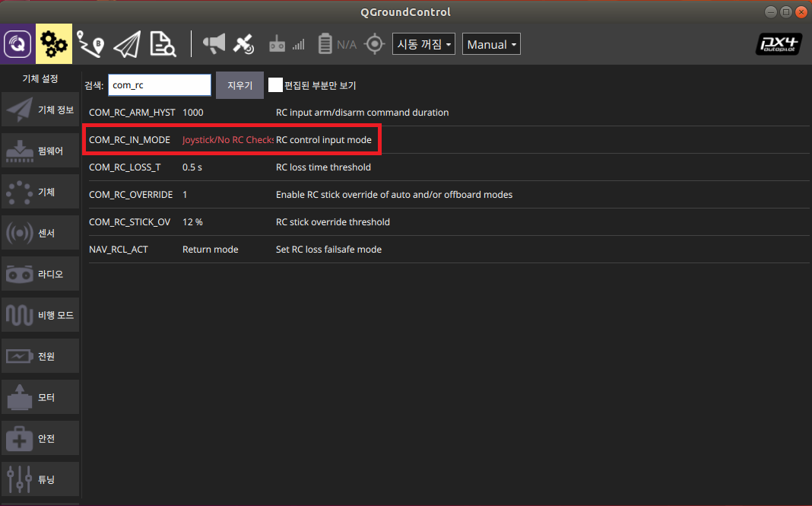812x506 pixels.
Task: Open the 펌웨어 firmware page
Action: coord(40,151)
